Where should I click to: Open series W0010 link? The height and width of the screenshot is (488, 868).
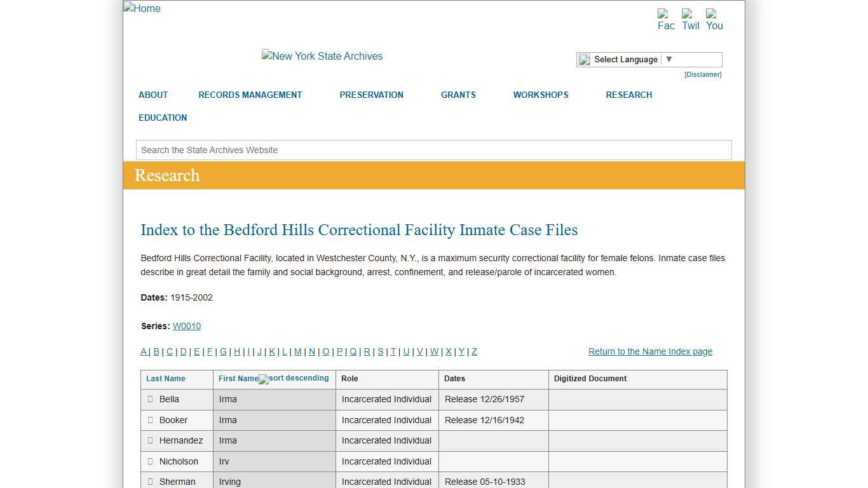[x=187, y=326]
